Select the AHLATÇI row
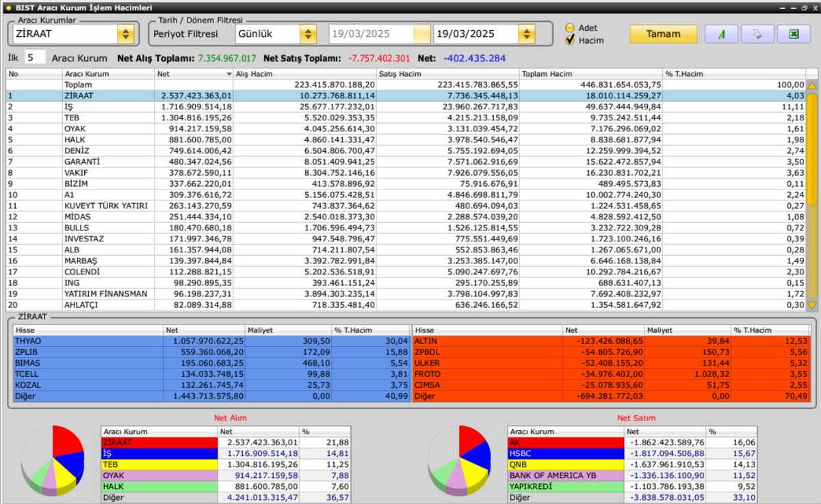 (406, 304)
